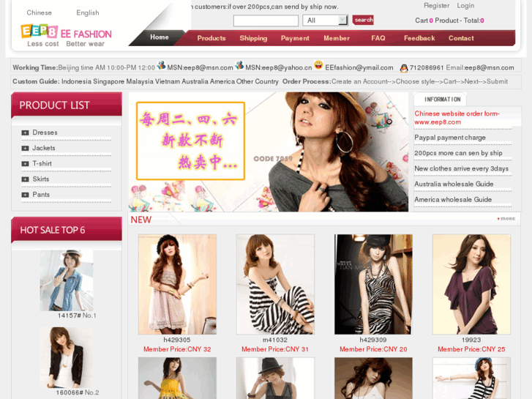This screenshot has width=532, height=399.
Task: Open the Australia custom guide
Action: [195, 81]
